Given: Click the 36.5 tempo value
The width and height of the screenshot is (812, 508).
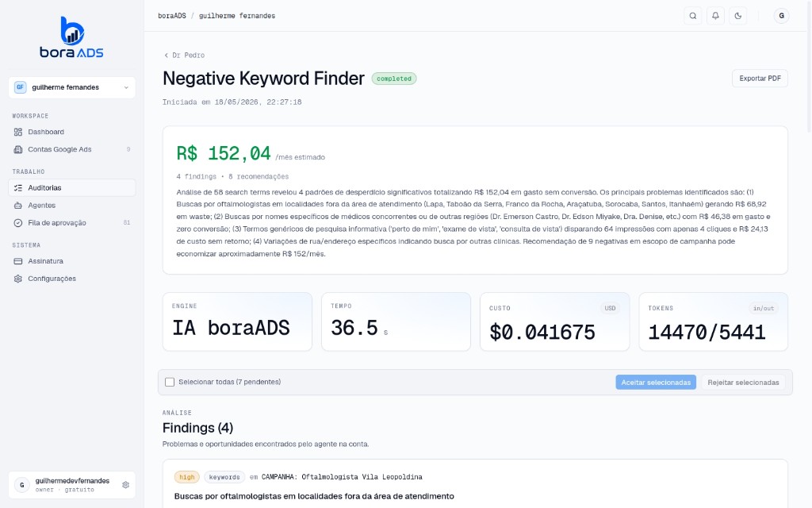Looking at the screenshot, I should point(354,328).
